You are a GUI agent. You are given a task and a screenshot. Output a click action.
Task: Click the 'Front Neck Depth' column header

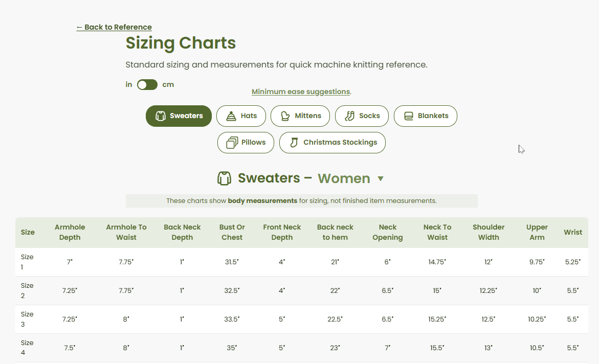point(282,232)
